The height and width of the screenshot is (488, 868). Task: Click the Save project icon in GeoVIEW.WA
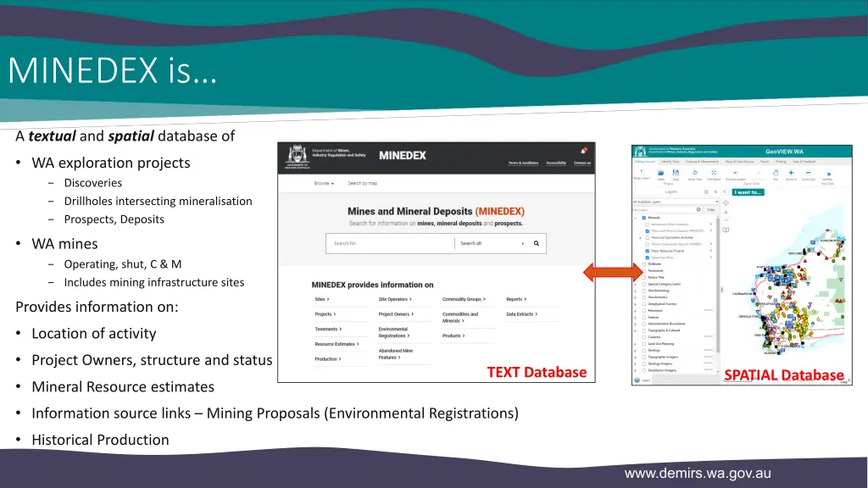pos(676,173)
